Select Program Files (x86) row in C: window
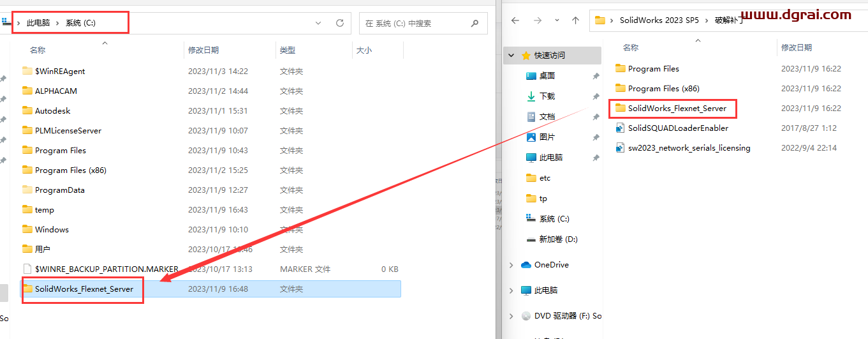The height and width of the screenshot is (339, 868). click(210, 170)
